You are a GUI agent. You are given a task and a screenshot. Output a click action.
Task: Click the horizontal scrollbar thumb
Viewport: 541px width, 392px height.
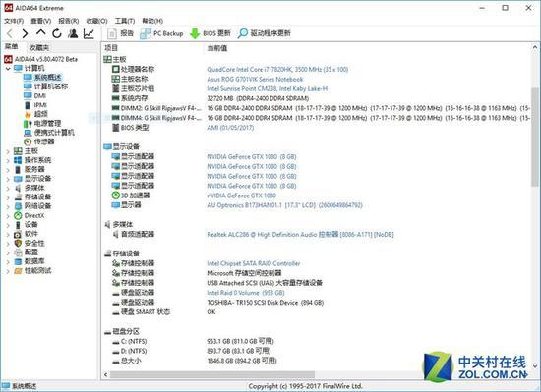[x=212, y=374]
